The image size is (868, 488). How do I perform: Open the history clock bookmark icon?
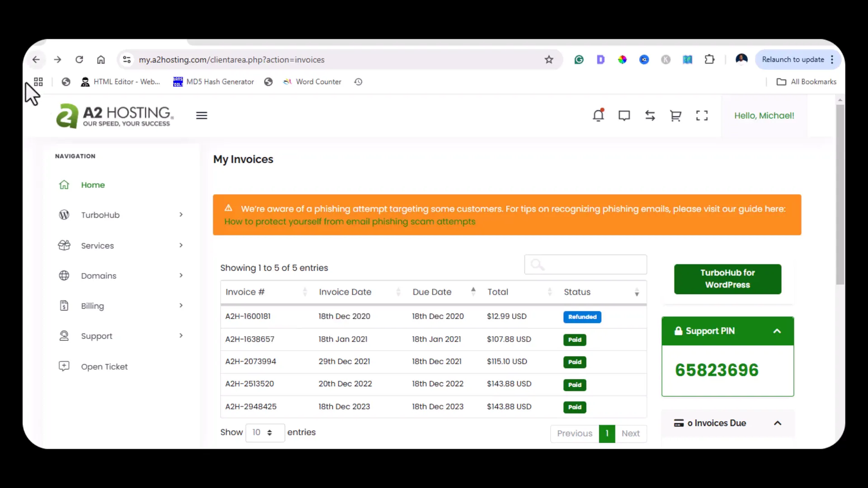click(358, 82)
